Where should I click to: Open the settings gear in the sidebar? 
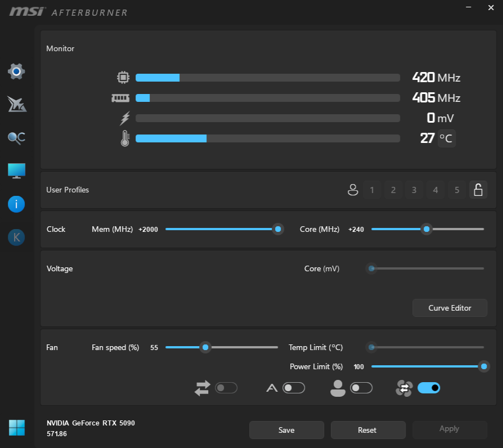16,71
